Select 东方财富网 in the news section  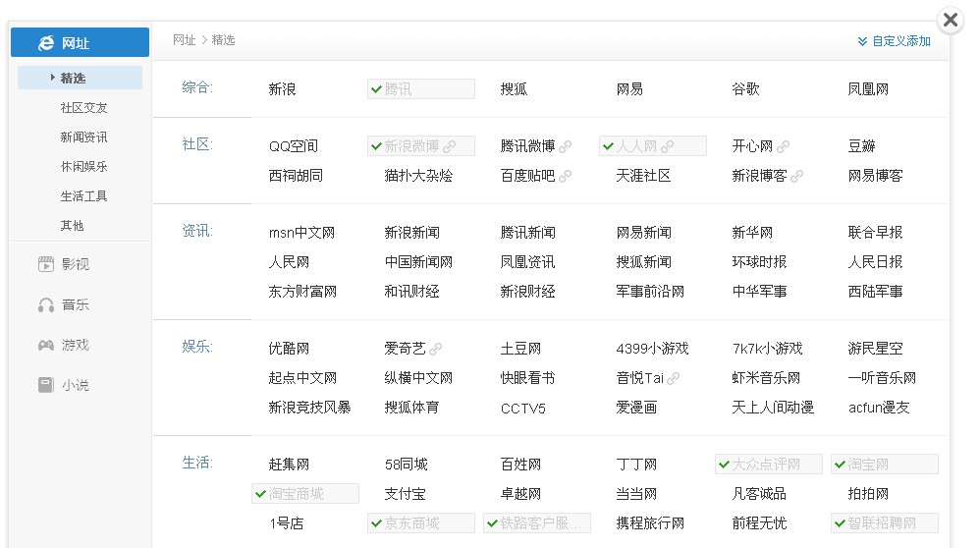(x=302, y=292)
